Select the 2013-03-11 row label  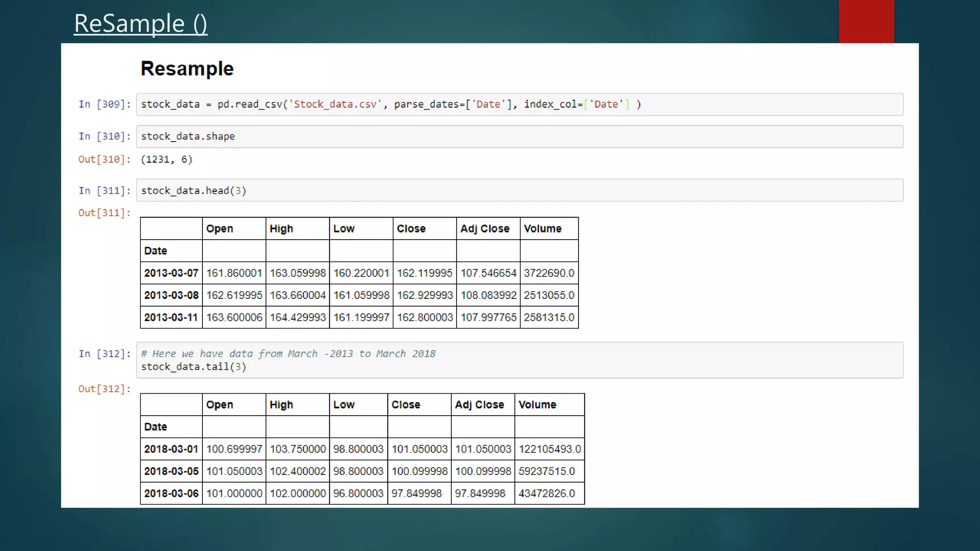click(171, 318)
